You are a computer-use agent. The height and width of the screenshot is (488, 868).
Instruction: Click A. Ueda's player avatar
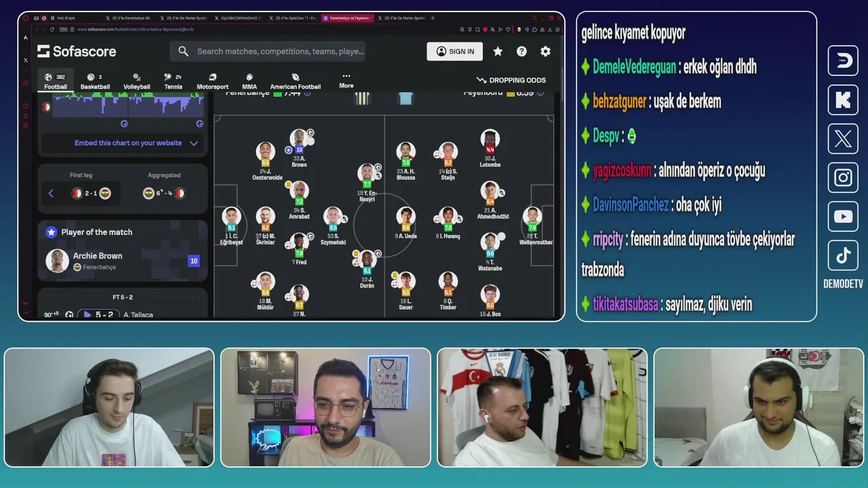click(x=406, y=217)
